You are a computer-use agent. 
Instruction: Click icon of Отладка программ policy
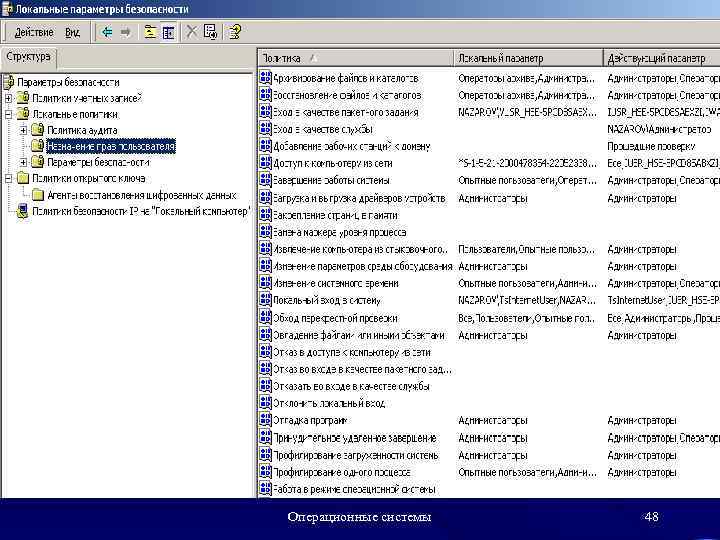point(265,420)
